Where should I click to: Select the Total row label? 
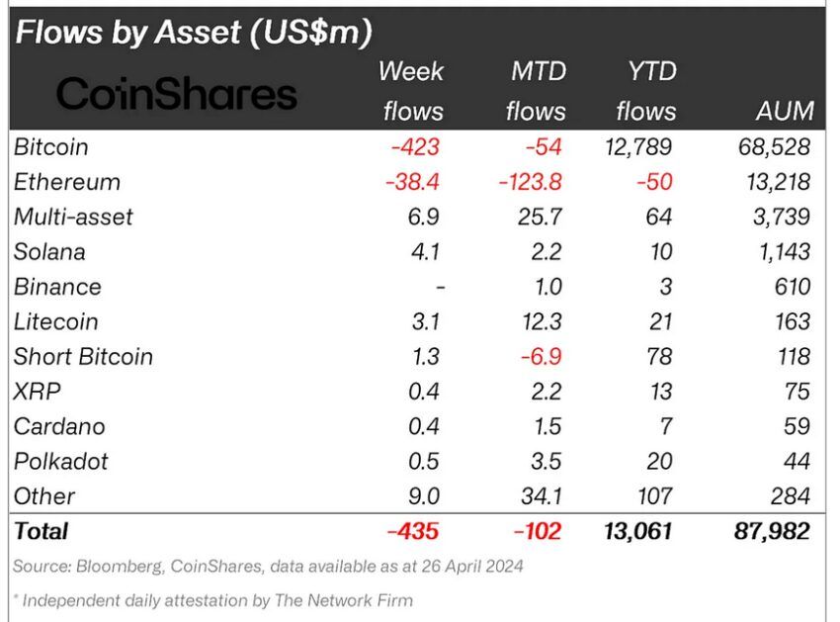[42, 531]
